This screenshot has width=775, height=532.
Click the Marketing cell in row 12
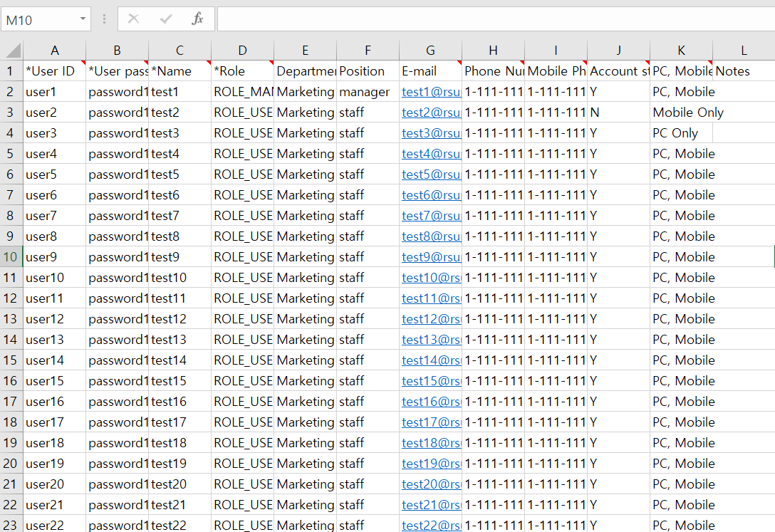(305, 298)
